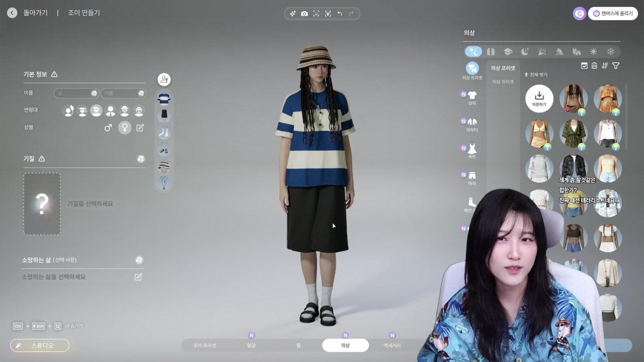Select the adult with tie age group
Image resolution: width=644 pixels, height=362 pixels.
coord(110,111)
